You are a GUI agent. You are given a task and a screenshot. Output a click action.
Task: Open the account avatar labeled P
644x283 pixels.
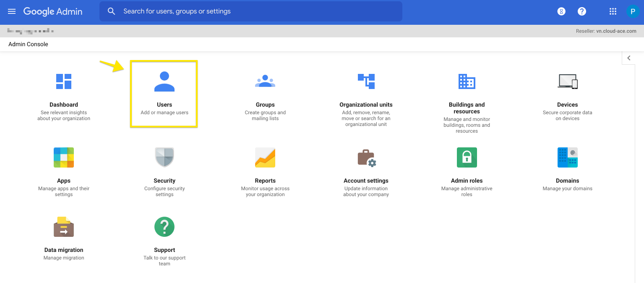[x=633, y=11]
